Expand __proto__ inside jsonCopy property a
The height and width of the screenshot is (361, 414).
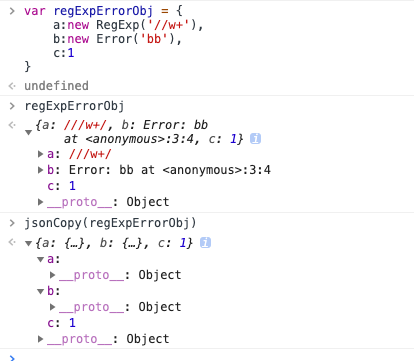tap(52, 275)
